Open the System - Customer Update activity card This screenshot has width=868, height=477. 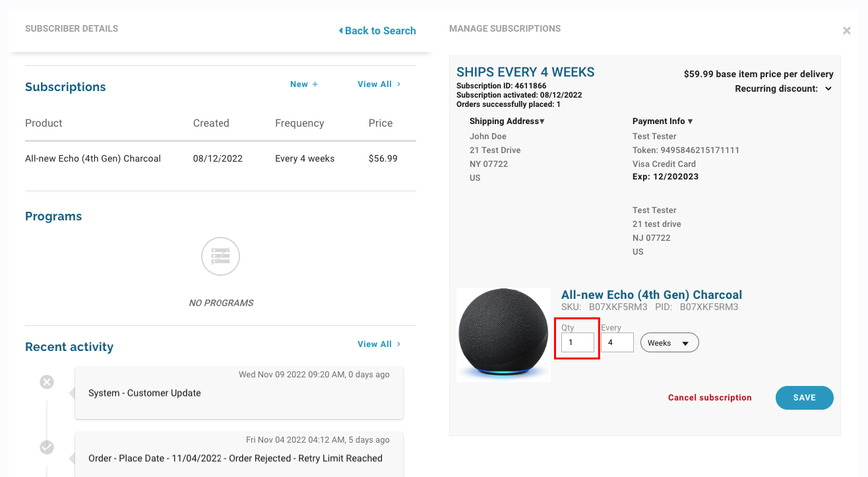click(239, 393)
